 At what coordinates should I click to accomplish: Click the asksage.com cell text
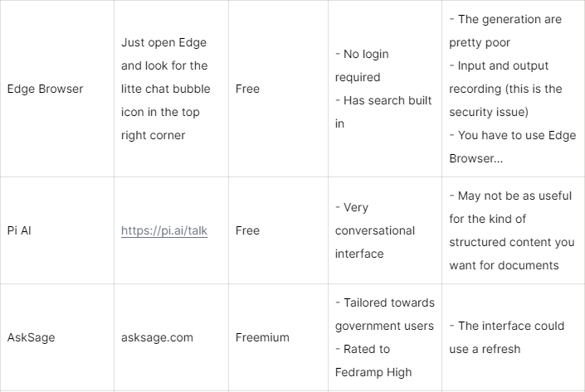157,337
